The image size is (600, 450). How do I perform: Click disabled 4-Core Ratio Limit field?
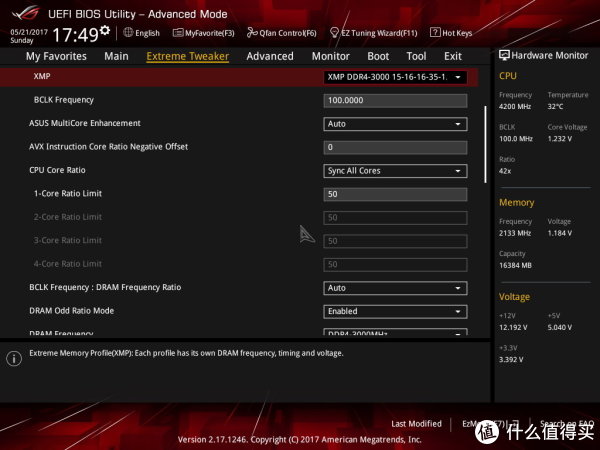tap(395, 264)
